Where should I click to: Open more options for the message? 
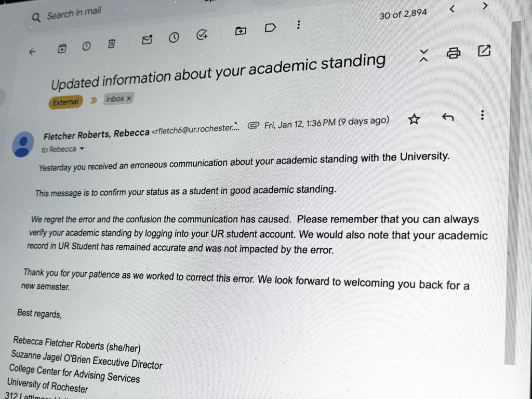coord(482,115)
